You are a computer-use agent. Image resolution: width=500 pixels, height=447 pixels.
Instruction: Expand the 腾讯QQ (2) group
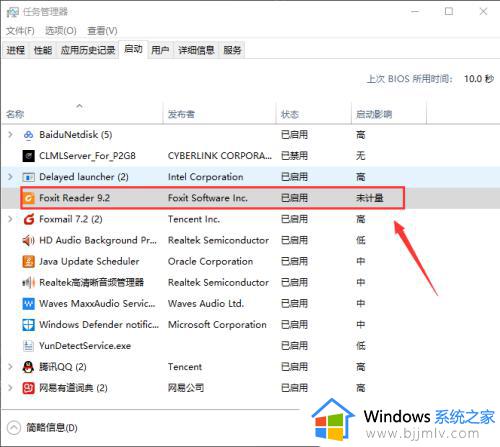(x=10, y=367)
